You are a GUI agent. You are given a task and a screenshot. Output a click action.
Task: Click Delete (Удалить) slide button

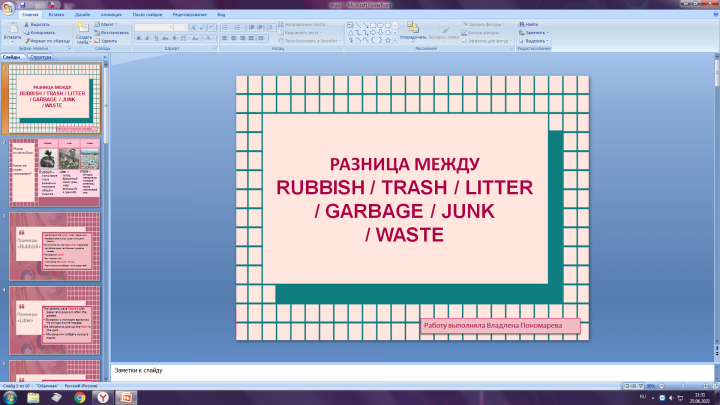(106, 41)
